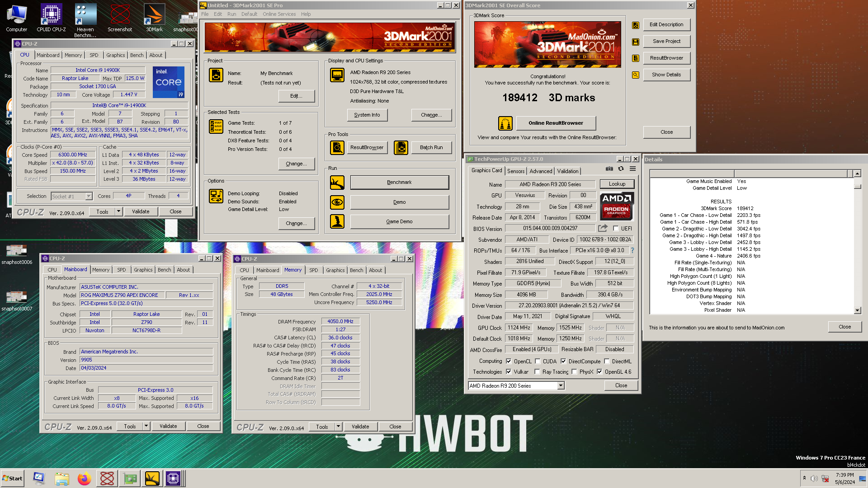Open the CPUID CPU-Z desktop shortcut
Screen dimensions: 868x488
51,18
